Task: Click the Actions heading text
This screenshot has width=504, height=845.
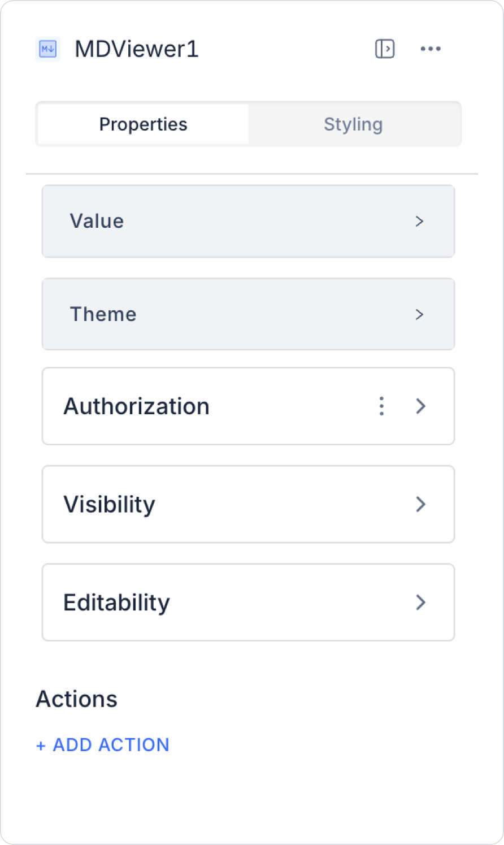Action: tap(77, 699)
